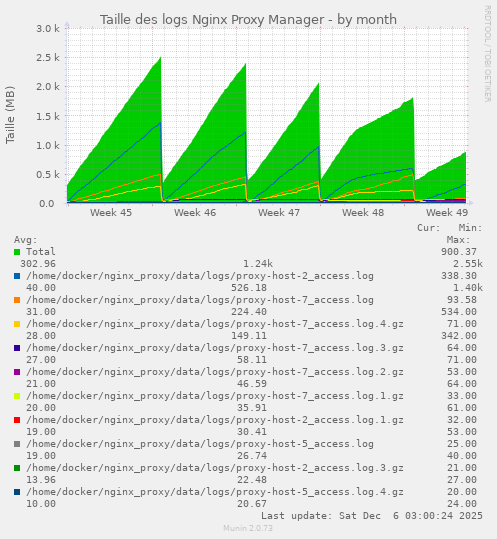The image size is (497, 539).
Task: Click the 'Avg:' column header
Action: pyautogui.click(x=25, y=240)
